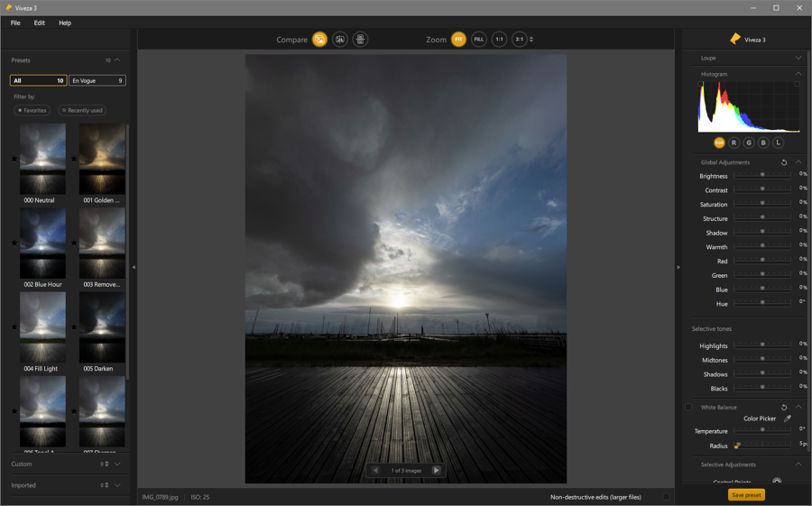
Task: Click the Radius slider handle
Action: click(737, 445)
